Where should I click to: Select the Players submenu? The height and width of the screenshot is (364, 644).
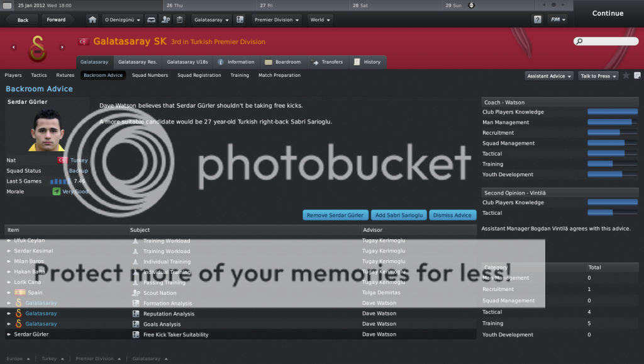pos(13,76)
